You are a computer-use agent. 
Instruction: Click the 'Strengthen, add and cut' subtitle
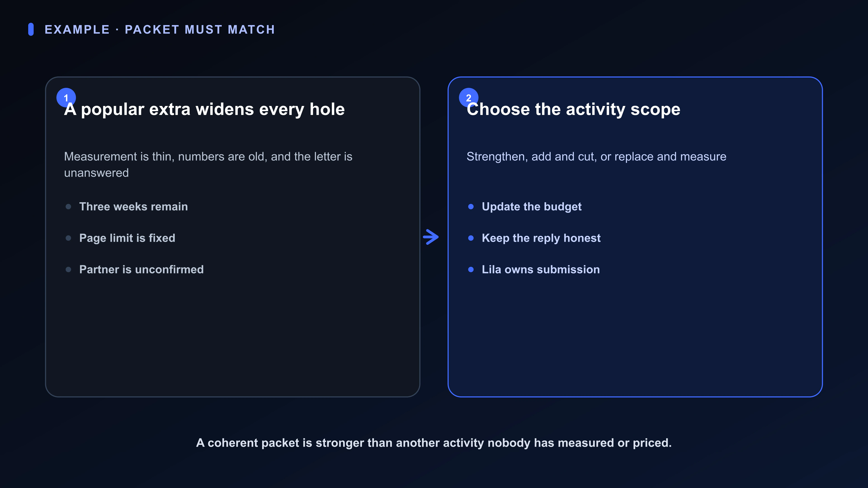point(597,157)
